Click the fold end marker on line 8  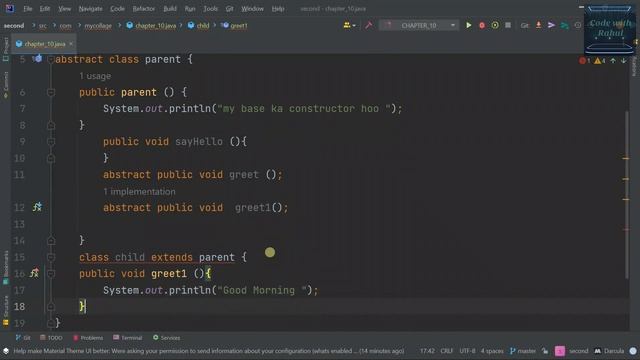tap(51, 125)
